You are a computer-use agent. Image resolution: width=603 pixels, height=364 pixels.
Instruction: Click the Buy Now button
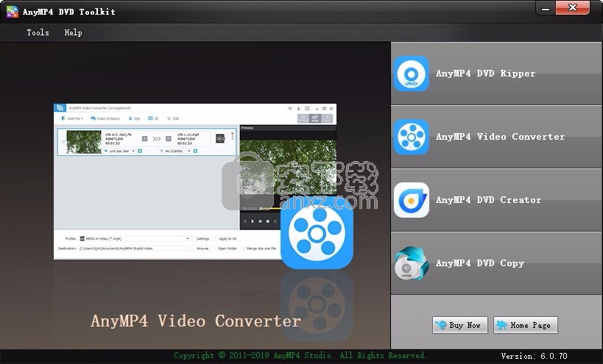tap(460, 325)
